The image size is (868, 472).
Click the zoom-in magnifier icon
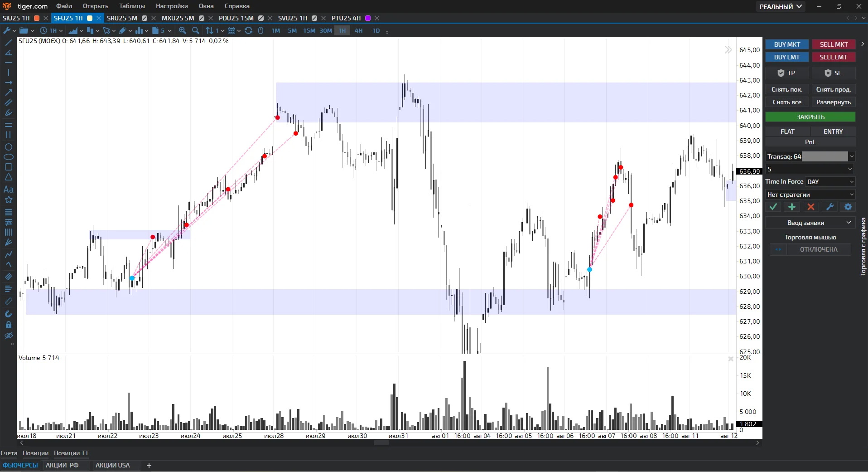coord(183,30)
